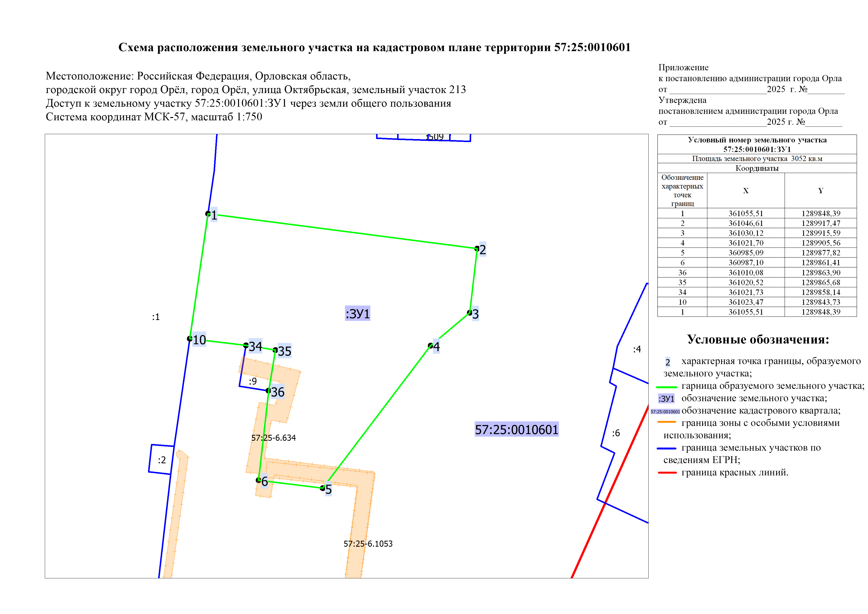Click boundary point marker 1

(208, 214)
